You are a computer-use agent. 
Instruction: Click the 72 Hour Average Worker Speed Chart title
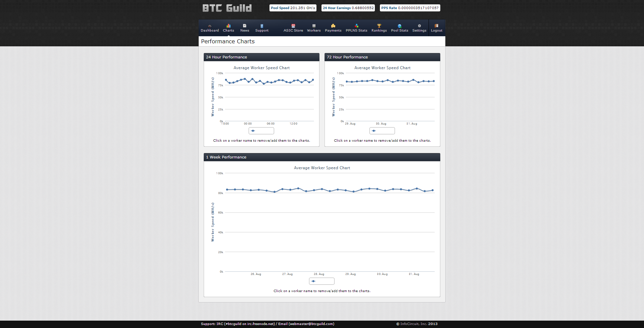(382, 68)
